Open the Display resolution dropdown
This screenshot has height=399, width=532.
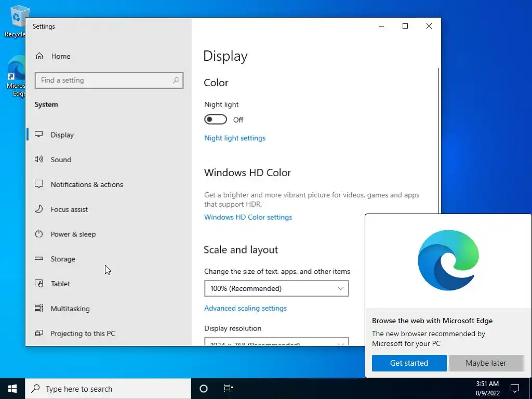[276, 342]
